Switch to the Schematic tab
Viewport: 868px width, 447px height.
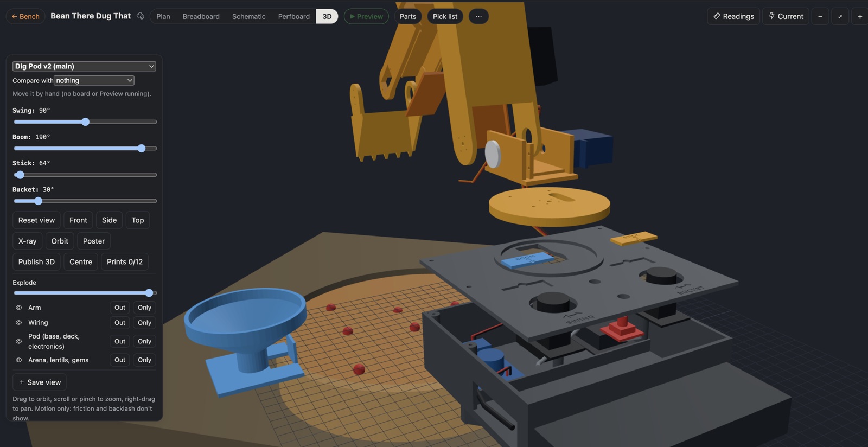(249, 16)
